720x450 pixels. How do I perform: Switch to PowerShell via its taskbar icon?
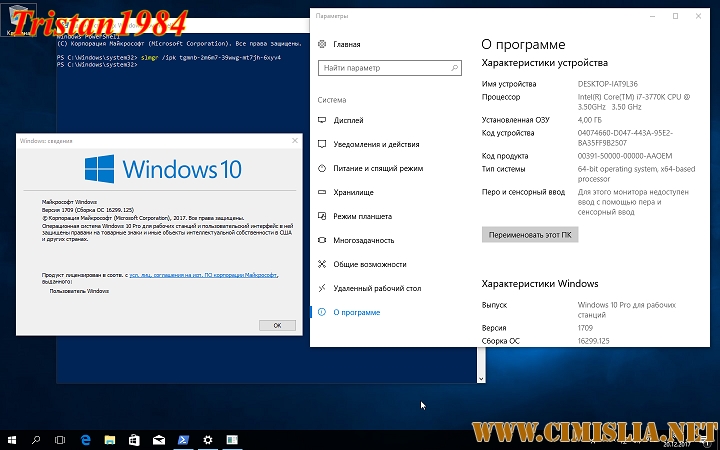point(183,439)
